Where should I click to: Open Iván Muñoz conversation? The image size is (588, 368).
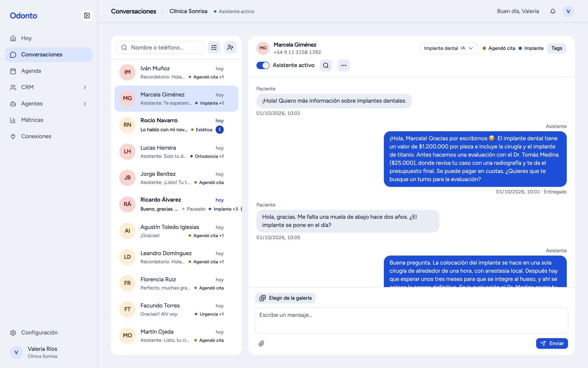pos(176,72)
